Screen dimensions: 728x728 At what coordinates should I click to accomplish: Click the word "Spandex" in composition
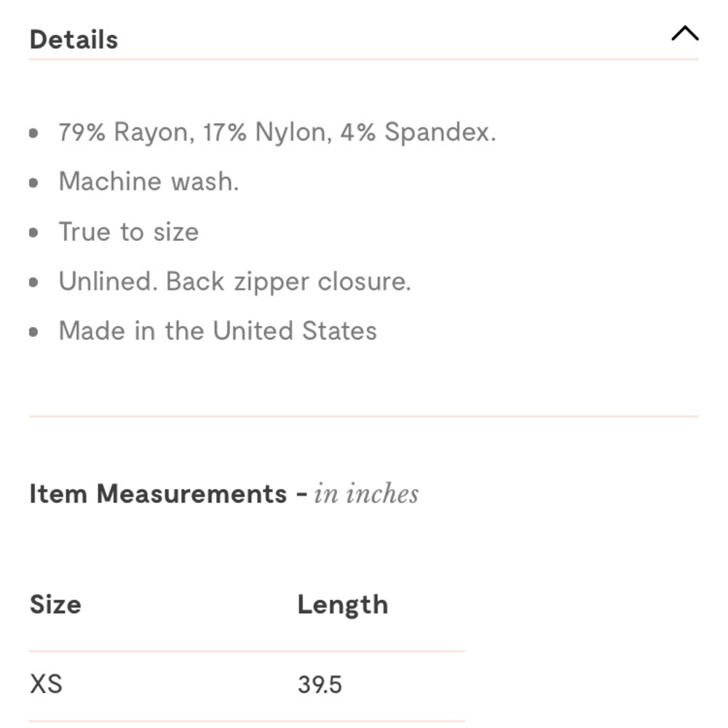point(439,132)
